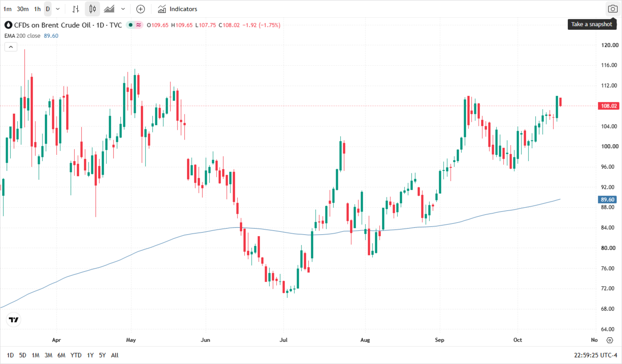Set date range to 5Y

point(102,355)
